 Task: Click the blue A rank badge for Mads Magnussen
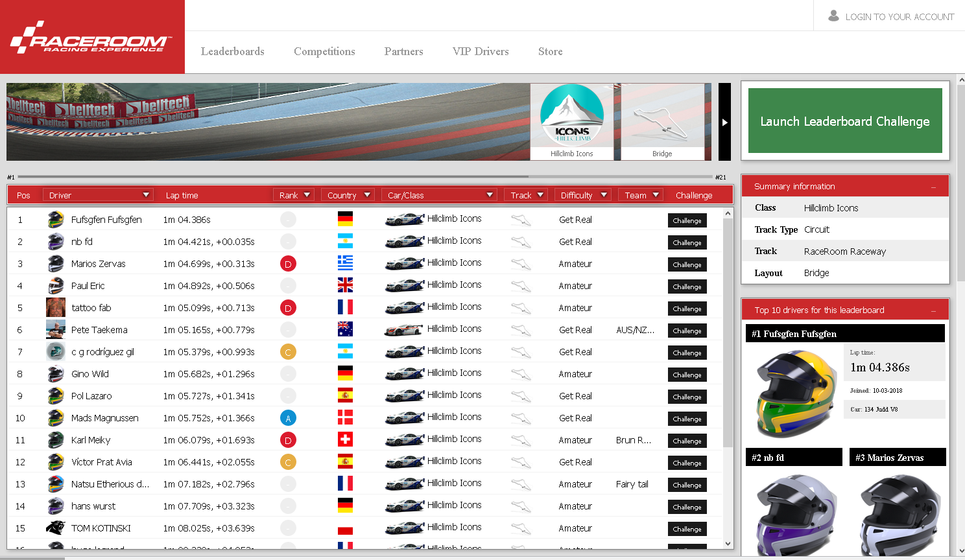pyautogui.click(x=288, y=418)
